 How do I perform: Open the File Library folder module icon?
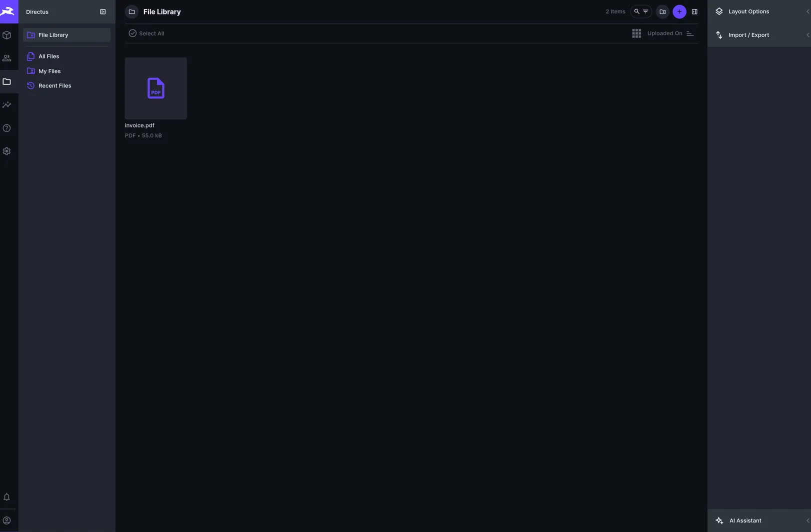pyautogui.click(x=7, y=81)
